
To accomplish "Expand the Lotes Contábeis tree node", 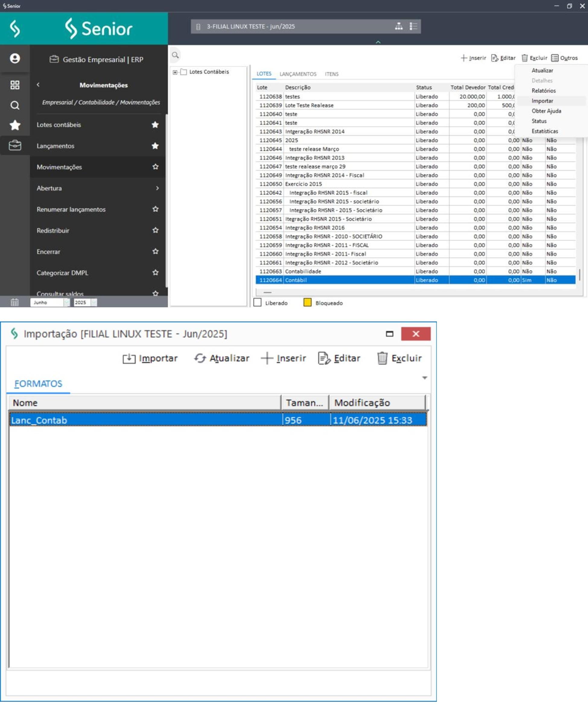I will click(175, 72).
